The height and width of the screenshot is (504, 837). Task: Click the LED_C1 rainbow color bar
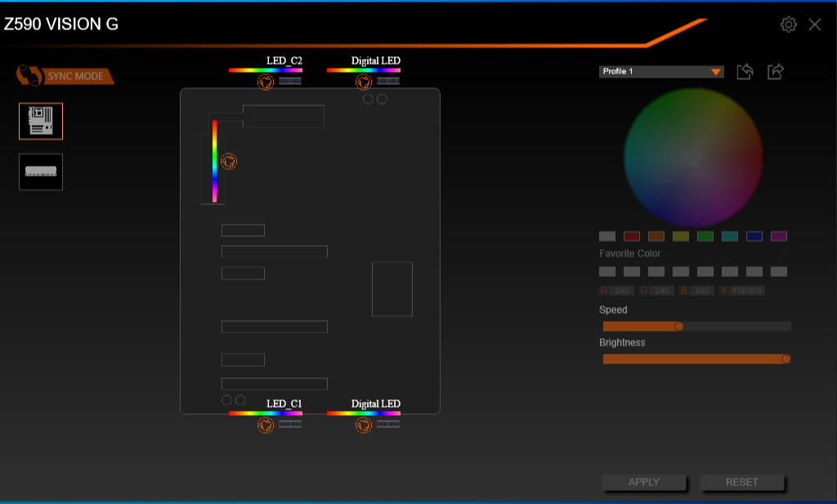click(x=266, y=413)
